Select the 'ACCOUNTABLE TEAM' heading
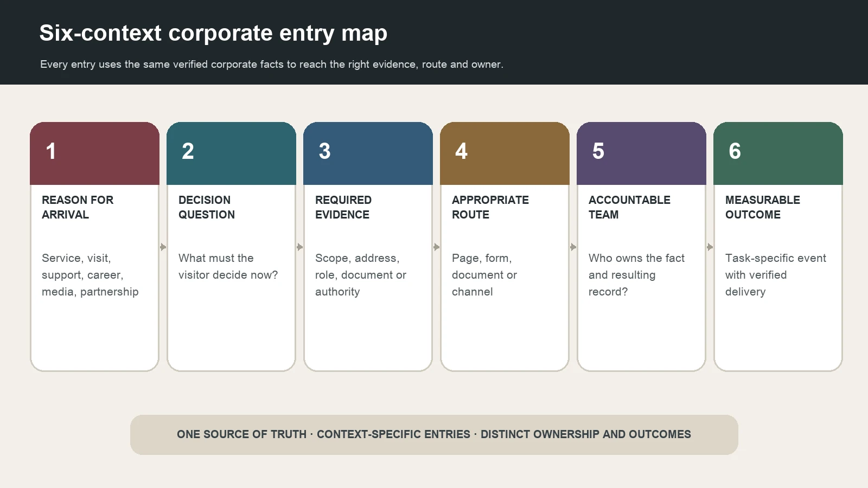The image size is (868, 488). [629, 207]
